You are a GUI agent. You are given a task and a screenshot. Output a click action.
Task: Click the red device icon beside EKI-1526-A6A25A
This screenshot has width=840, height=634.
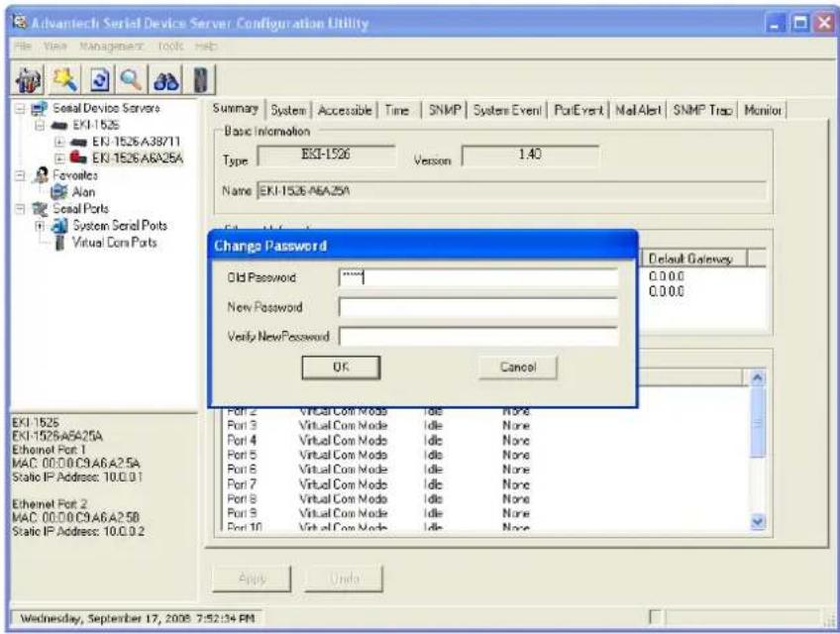78,158
